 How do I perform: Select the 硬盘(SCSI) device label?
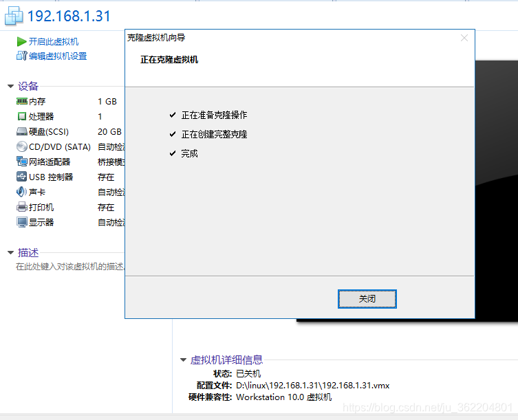(x=49, y=132)
